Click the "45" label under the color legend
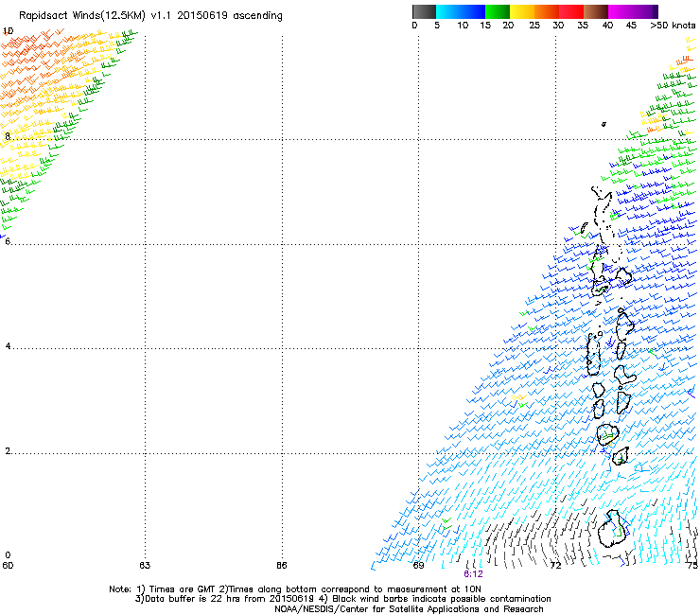Viewport: 700px width, 615px height. click(631, 26)
